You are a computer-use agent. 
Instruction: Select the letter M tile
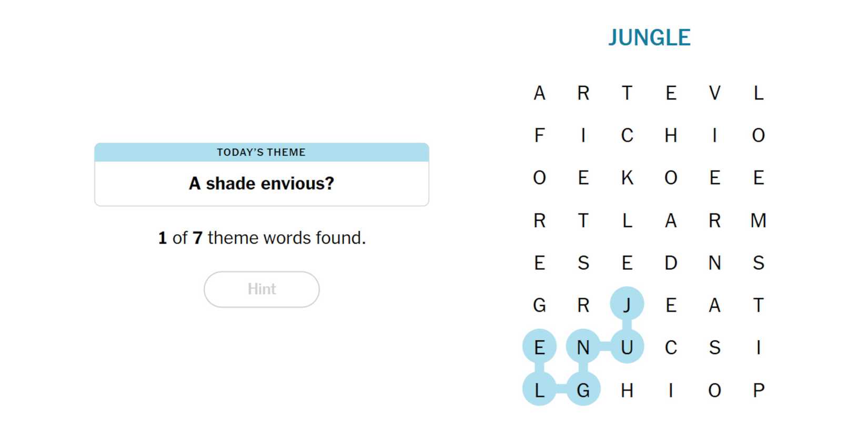pos(758,220)
